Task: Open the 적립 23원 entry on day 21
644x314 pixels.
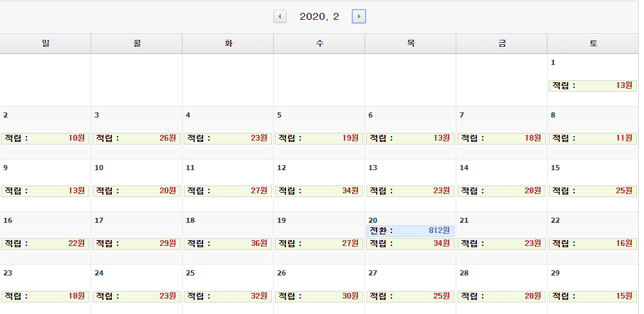Action: (x=501, y=243)
